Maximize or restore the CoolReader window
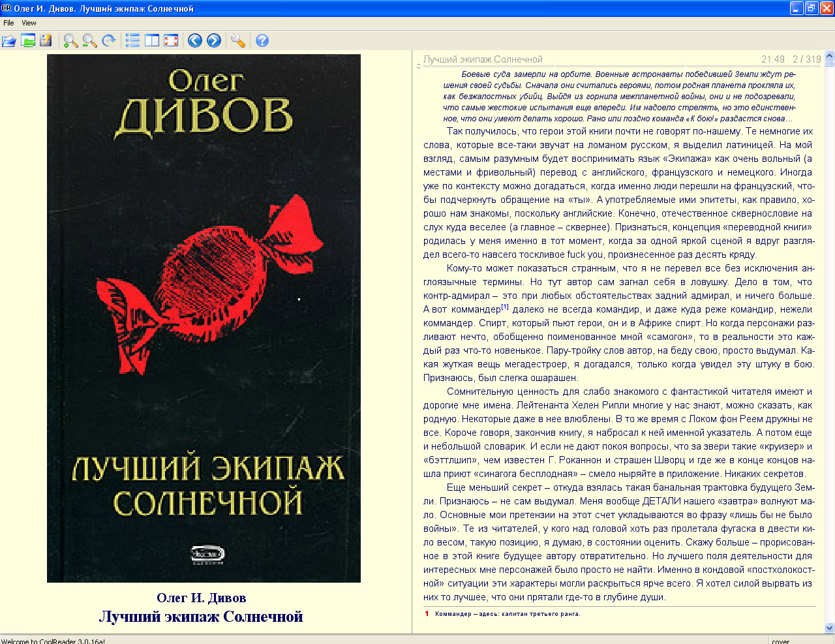The image size is (835, 644). point(812,8)
